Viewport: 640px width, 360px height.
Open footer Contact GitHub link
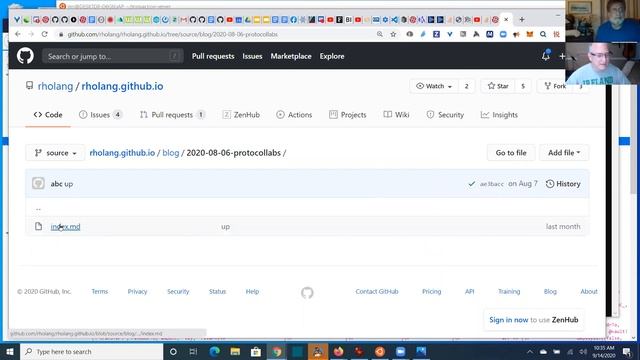(377, 291)
